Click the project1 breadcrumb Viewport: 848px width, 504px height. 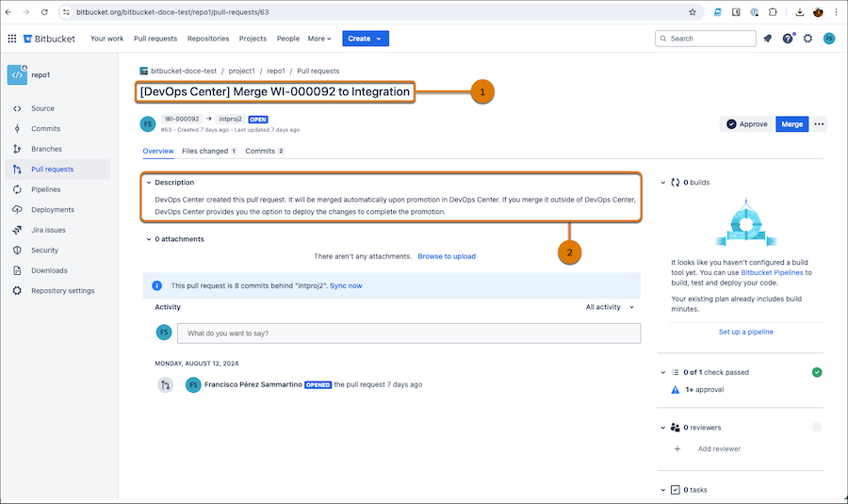[241, 71]
